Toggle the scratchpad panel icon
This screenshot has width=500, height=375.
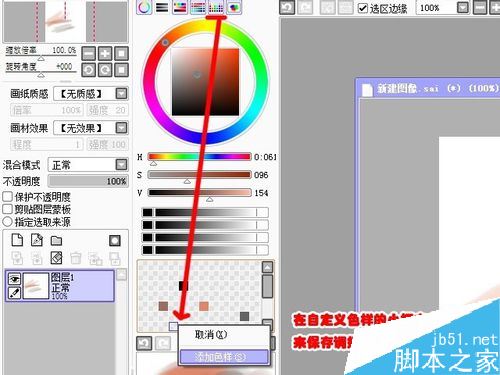234,7
